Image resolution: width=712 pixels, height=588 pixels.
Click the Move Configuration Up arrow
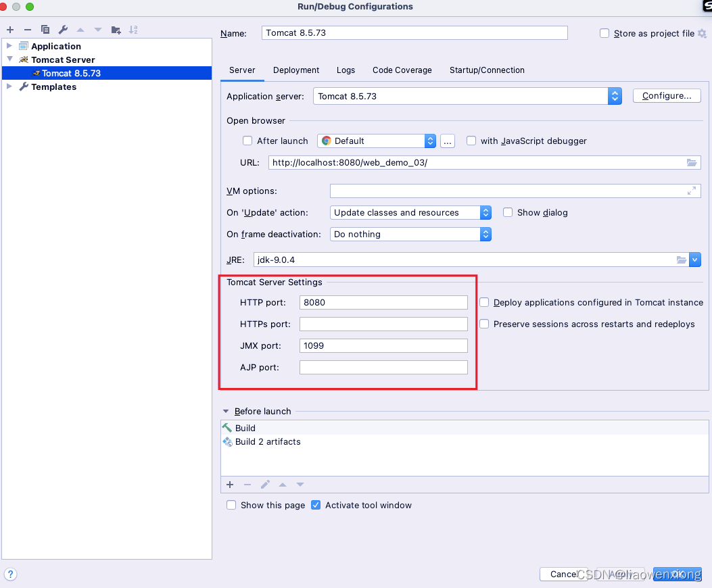click(x=80, y=30)
